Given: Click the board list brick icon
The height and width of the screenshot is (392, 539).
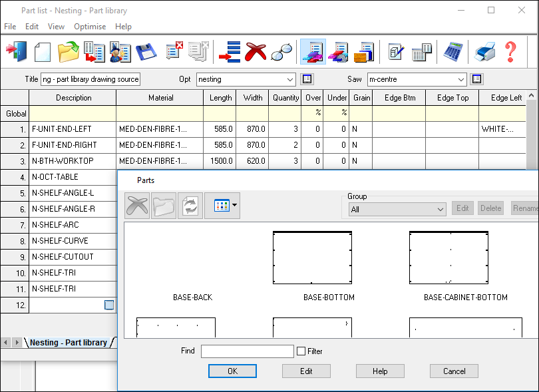Looking at the screenshot, I should click(364, 52).
